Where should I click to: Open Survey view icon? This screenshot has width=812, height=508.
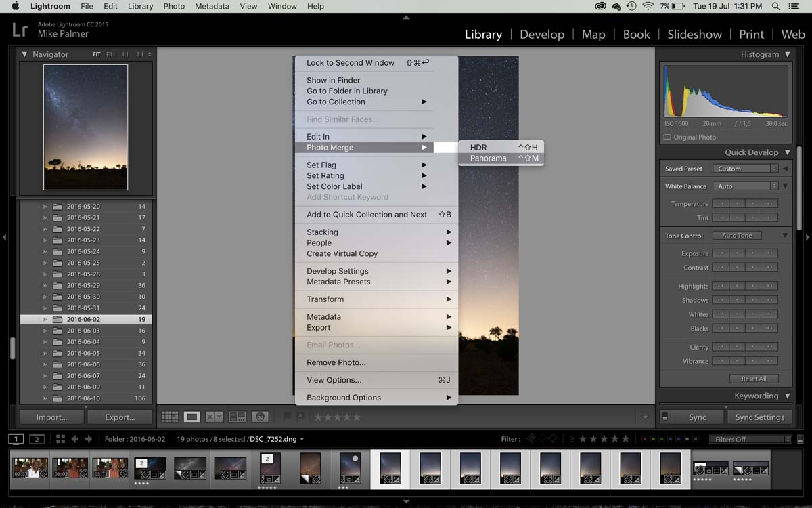click(x=238, y=417)
